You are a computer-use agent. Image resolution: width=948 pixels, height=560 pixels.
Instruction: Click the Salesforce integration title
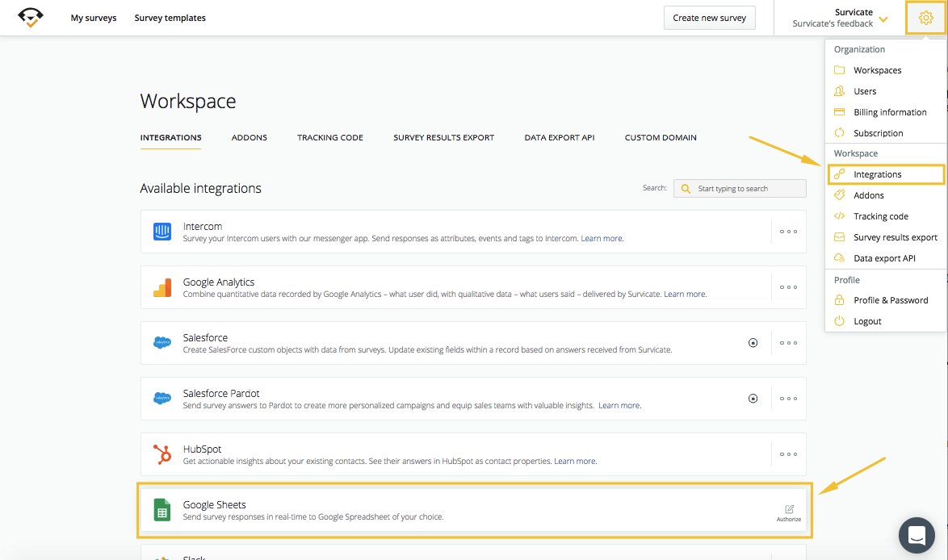coord(205,337)
